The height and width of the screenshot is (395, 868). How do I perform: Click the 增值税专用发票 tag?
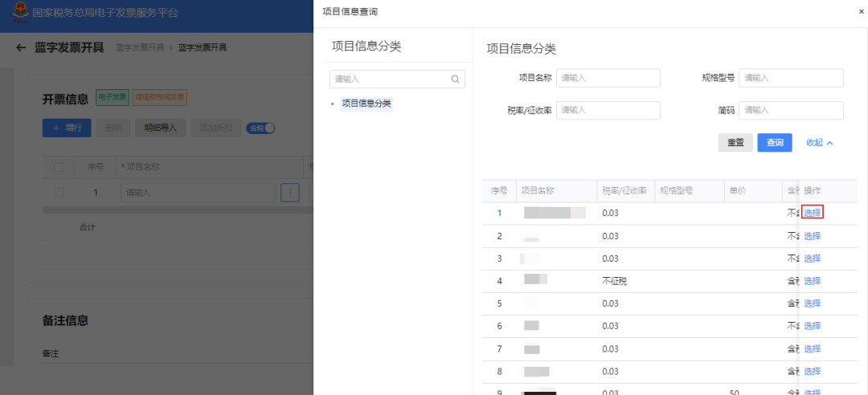(159, 97)
